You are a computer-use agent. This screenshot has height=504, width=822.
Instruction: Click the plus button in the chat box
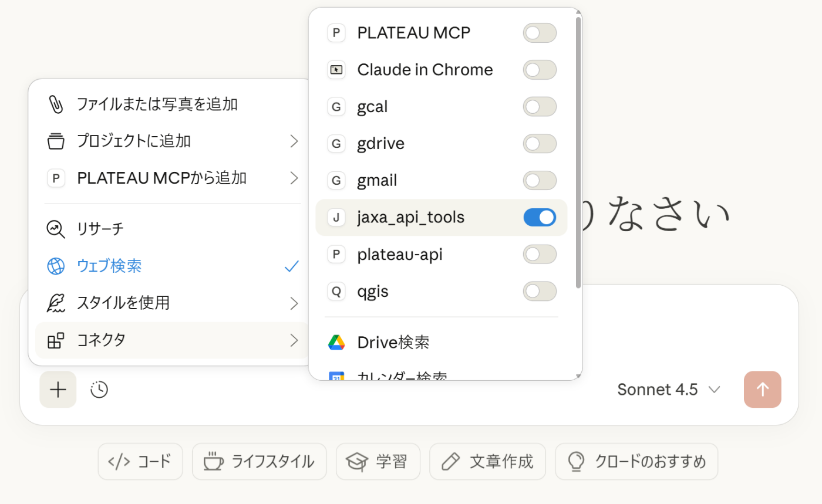58,390
